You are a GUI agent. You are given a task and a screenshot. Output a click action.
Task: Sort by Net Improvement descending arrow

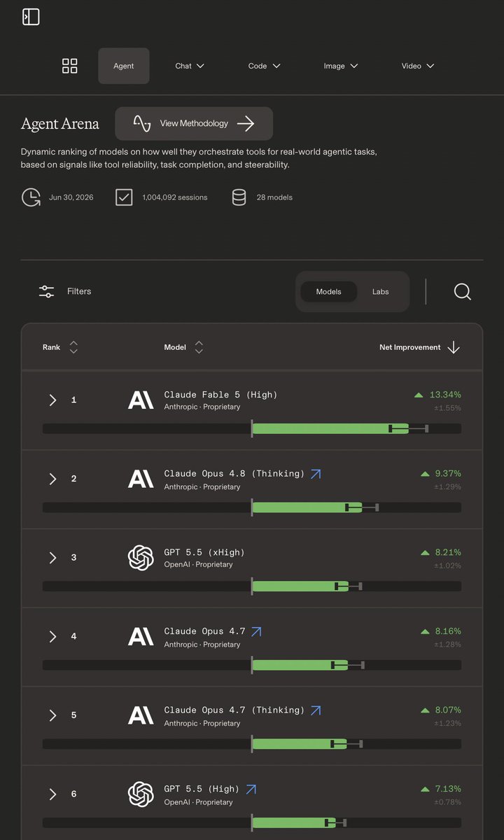point(454,347)
